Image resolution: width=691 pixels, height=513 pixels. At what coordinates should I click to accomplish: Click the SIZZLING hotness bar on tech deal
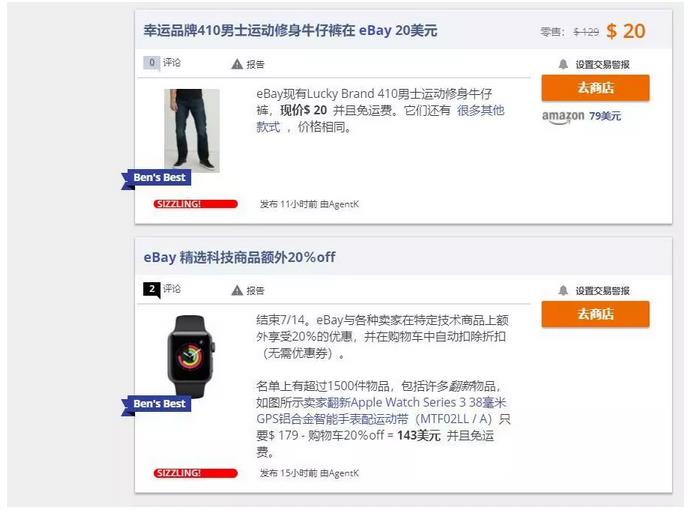click(196, 473)
